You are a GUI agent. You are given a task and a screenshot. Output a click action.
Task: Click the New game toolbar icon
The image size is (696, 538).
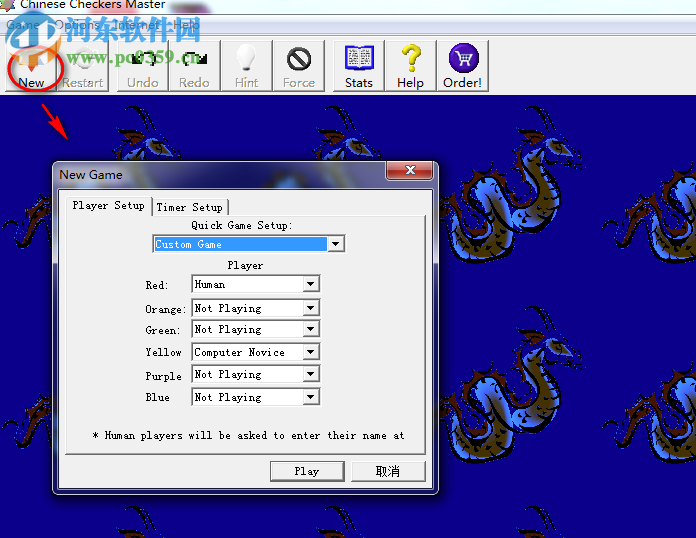[x=31, y=66]
